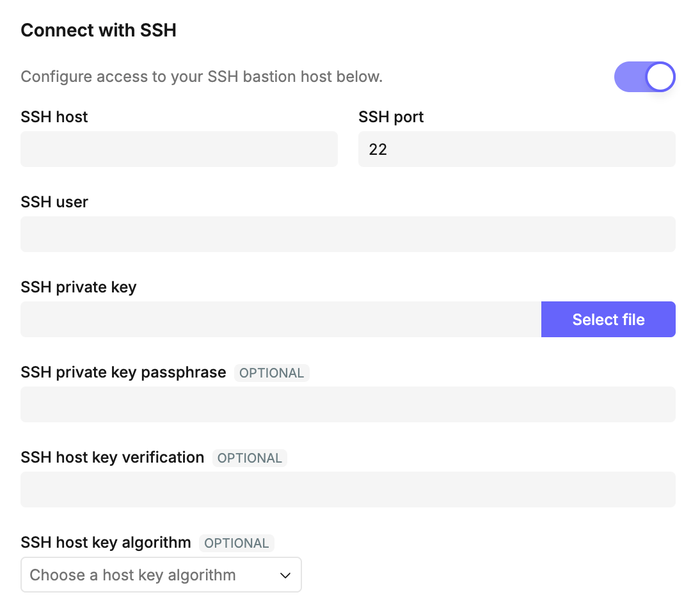Click the SSH port label

coord(390,117)
